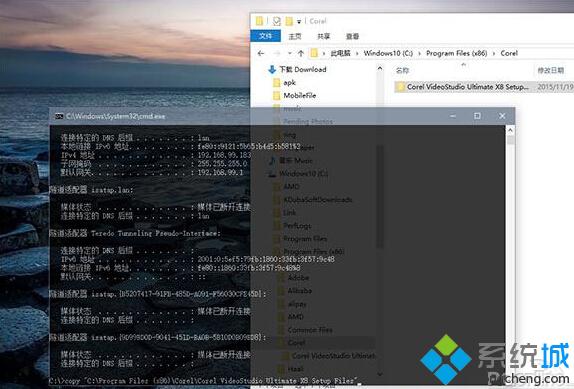Select Corel in the address breadcrumb

pyautogui.click(x=509, y=53)
